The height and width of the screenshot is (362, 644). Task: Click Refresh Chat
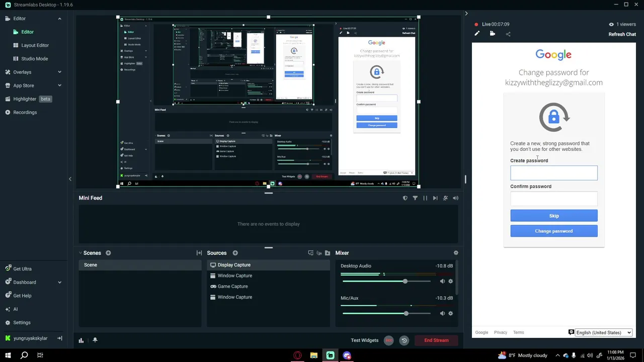click(x=622, y=34)
